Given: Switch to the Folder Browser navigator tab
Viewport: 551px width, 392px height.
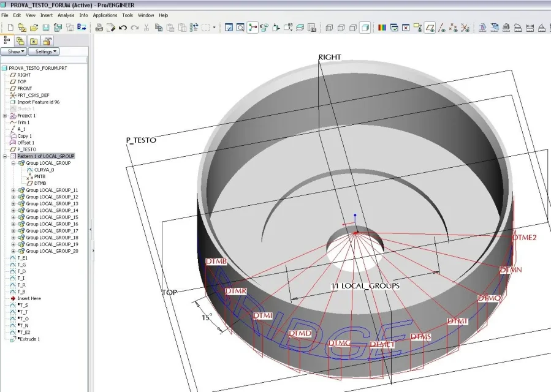Looking at the screenshot, I should tap(20, 41).
